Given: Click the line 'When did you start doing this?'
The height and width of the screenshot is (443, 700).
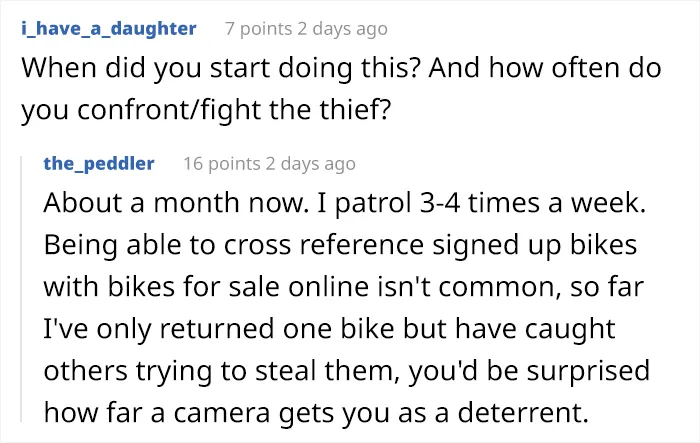Looking at the screenshot, I should pos(221,68).
